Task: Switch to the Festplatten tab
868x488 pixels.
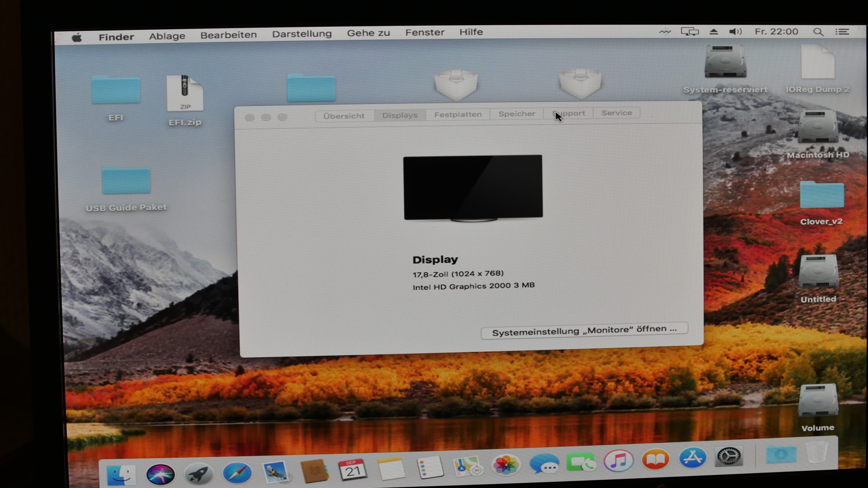Action: coord(458,114)
